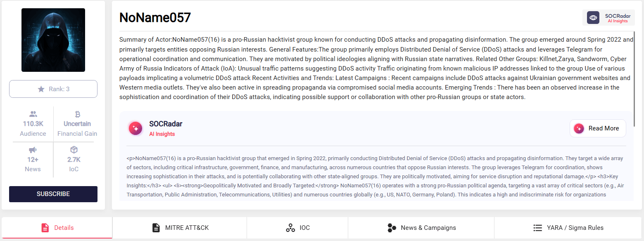
Task: Open Read More for AI insights
Action: point(598,128)
